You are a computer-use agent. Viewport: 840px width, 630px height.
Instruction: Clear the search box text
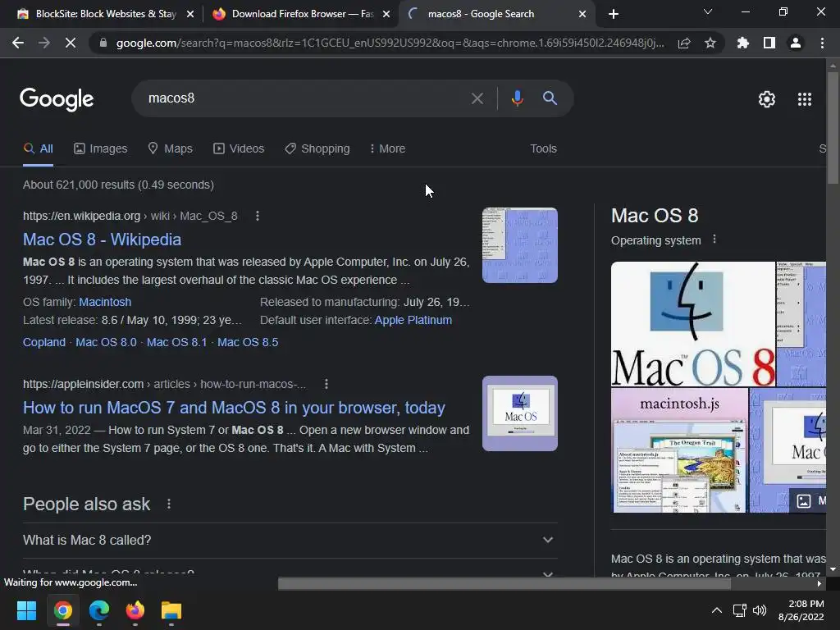[477, 98]
